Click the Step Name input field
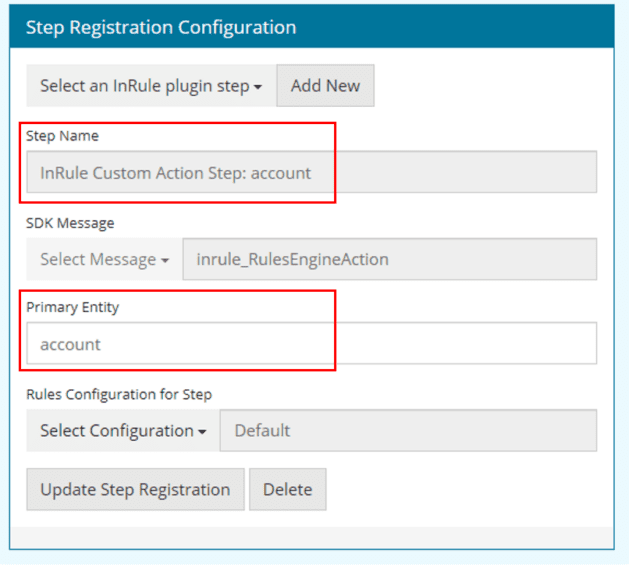This screenshot has height=568, width=629. [312, 172]
